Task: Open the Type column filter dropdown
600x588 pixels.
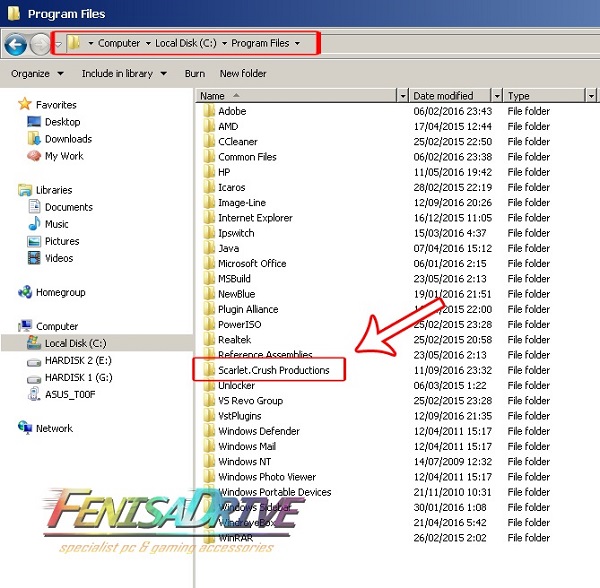Action: tap(591, 96)
